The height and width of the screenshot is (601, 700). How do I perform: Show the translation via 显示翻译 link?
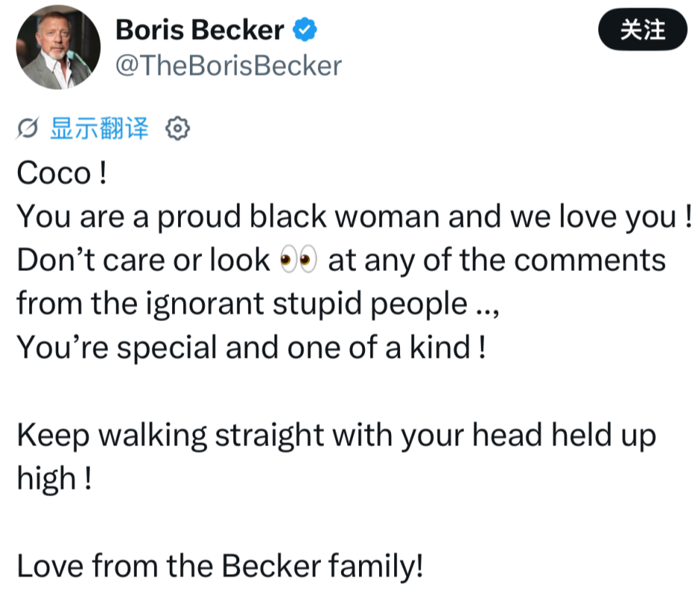click(99, 128)
